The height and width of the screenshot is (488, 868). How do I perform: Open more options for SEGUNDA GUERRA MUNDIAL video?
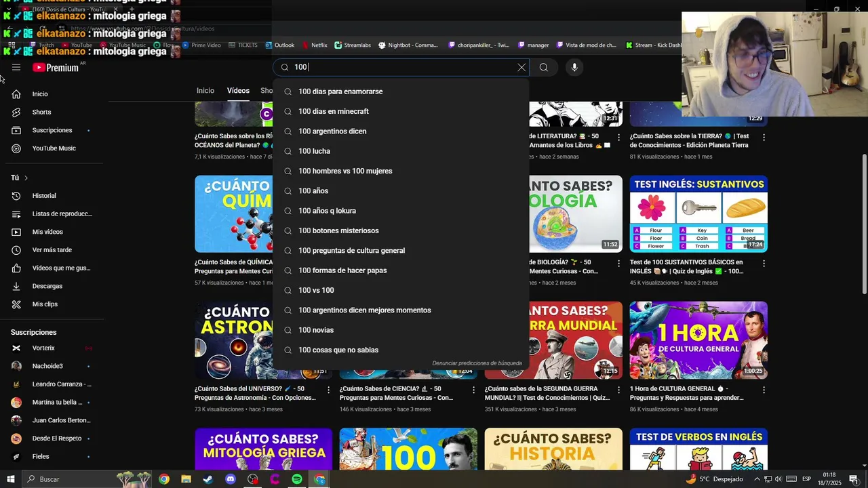tap(618, 390)
